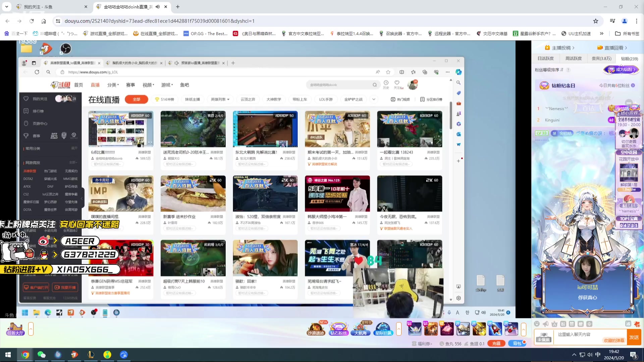Viewport: 644px width, 362px height.
Task: Click the 梗 meme chat icon
Action: click(x=581, y=324)
